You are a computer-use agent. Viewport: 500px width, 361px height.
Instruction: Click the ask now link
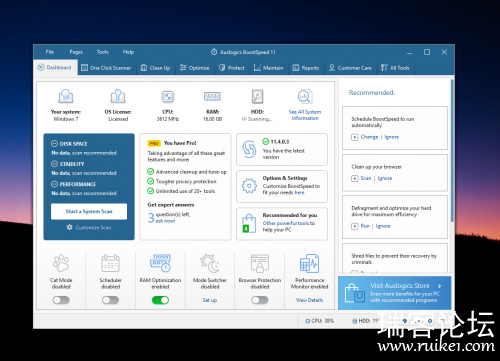(165, 221)
